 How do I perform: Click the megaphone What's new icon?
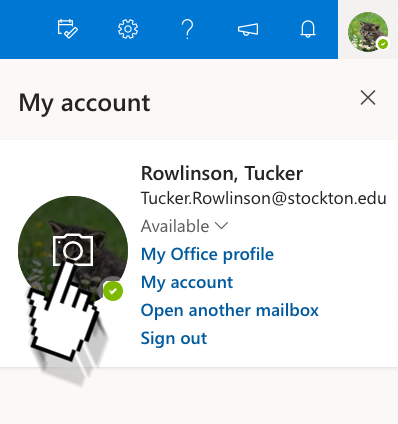click(x=248, y=29)
